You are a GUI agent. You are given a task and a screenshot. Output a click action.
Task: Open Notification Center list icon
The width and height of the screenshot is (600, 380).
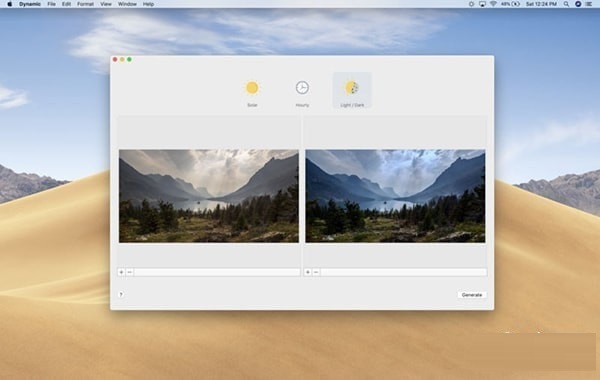click(589, 4)
